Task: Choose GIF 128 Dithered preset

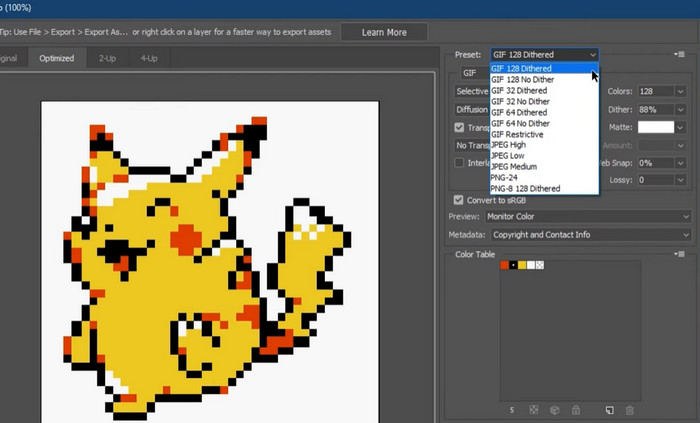Action: 545,68
